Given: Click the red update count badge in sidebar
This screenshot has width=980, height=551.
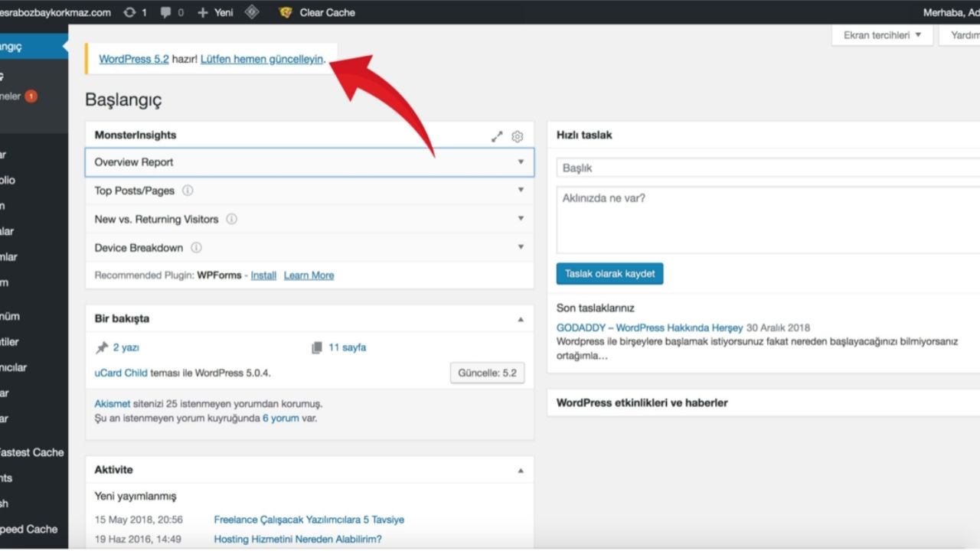Looking at the screenshot, I should 31,96.
